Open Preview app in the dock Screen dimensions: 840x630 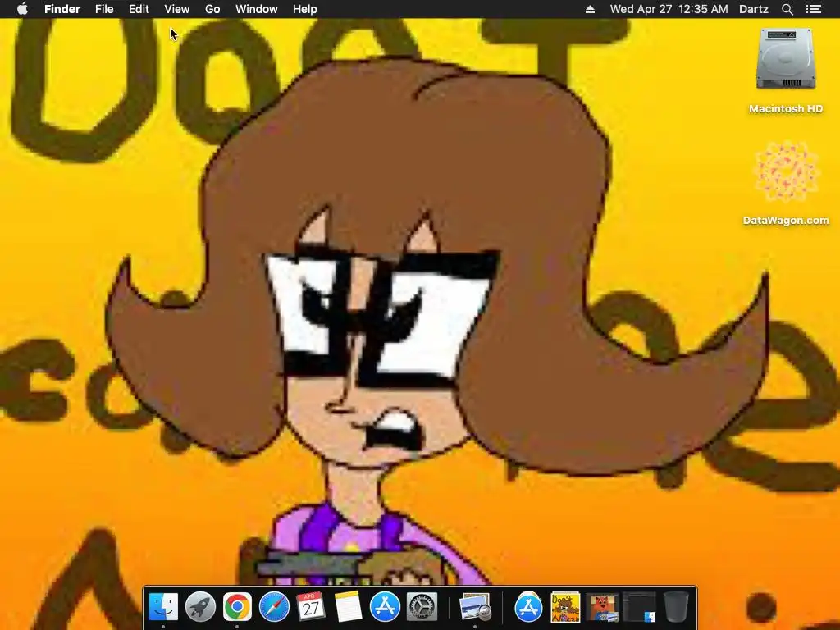pyautogui.click(x=475, y=607)
